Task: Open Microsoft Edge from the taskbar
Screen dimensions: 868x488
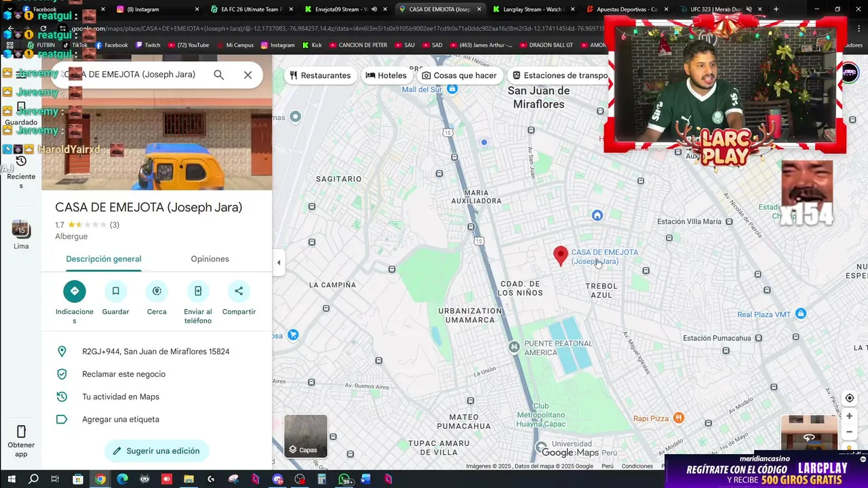Action: point(122,479)
